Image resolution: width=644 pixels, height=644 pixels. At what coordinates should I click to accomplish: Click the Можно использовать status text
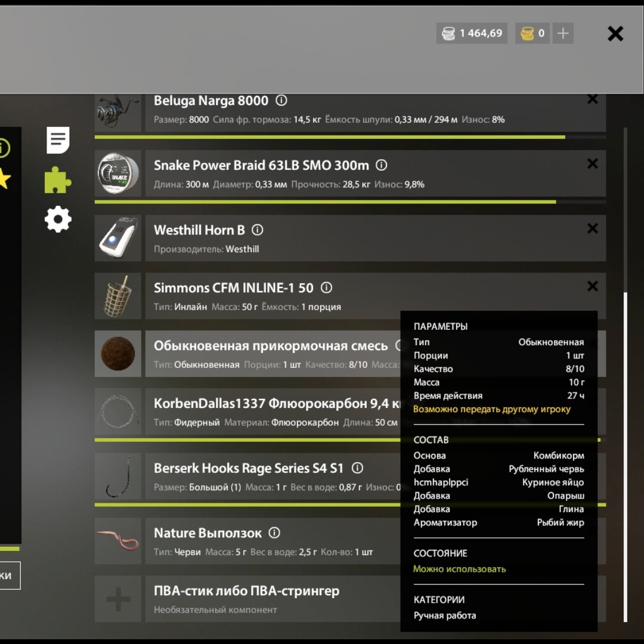pyautogui.click(x=460, y=569)
